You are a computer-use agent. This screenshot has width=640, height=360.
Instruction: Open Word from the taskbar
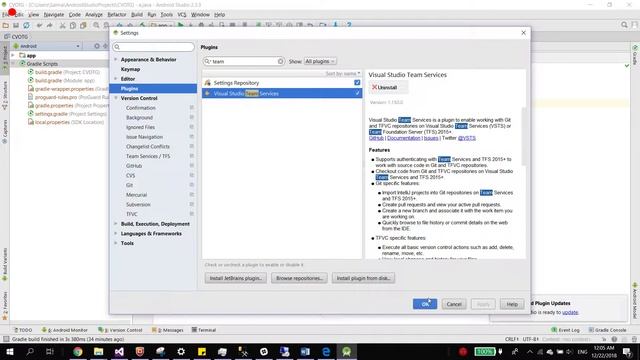(x=305, y=351)
